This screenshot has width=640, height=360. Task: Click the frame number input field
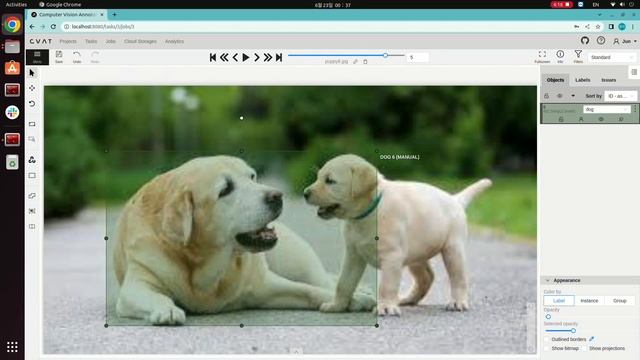click(x=418, y=58)
